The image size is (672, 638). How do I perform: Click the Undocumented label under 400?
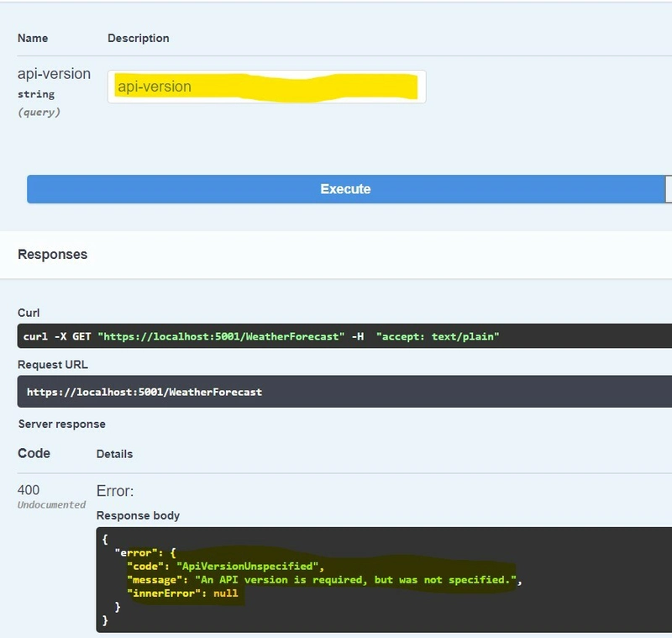coord(52,504)
